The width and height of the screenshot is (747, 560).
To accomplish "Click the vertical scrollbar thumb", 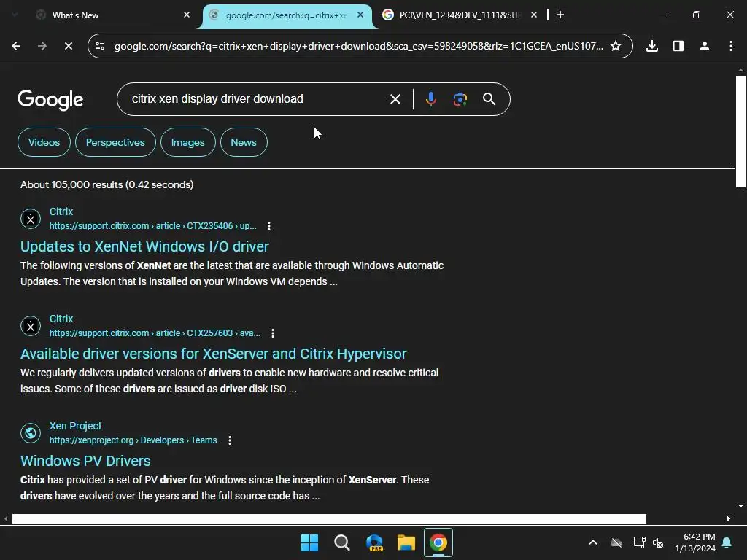I will click(740, 131).
